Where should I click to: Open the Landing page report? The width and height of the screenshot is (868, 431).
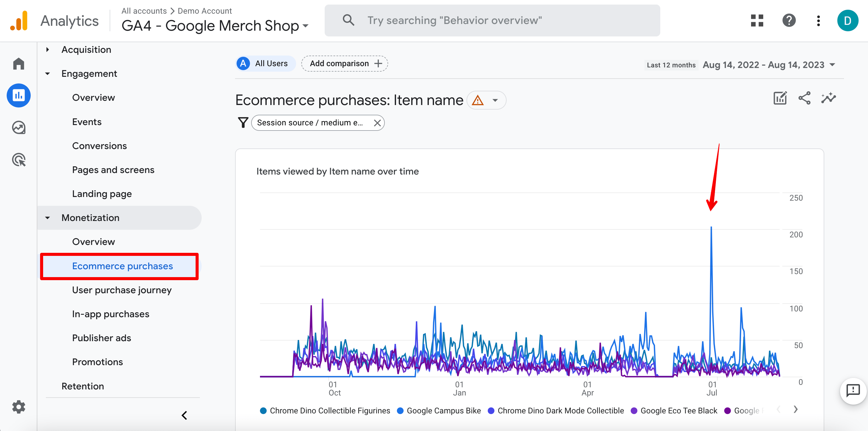[x=102, y=194]
